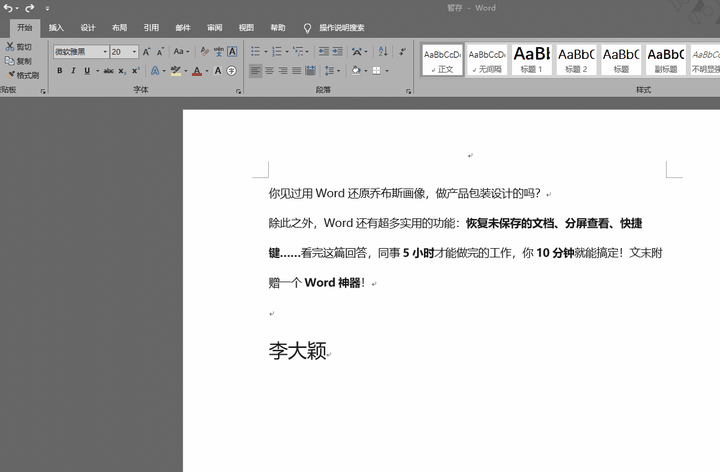Sort the text with the A-Z icon
Viewport: 720px width, 472px height.
383,51
